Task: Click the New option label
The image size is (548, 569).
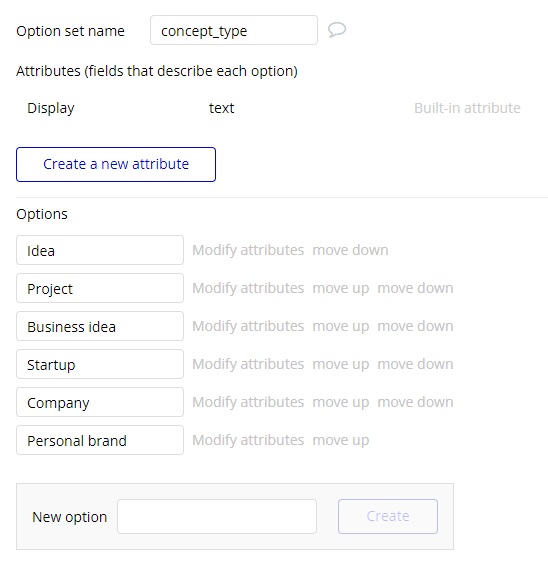Action: pyautogui.click(x=69, y=517)
